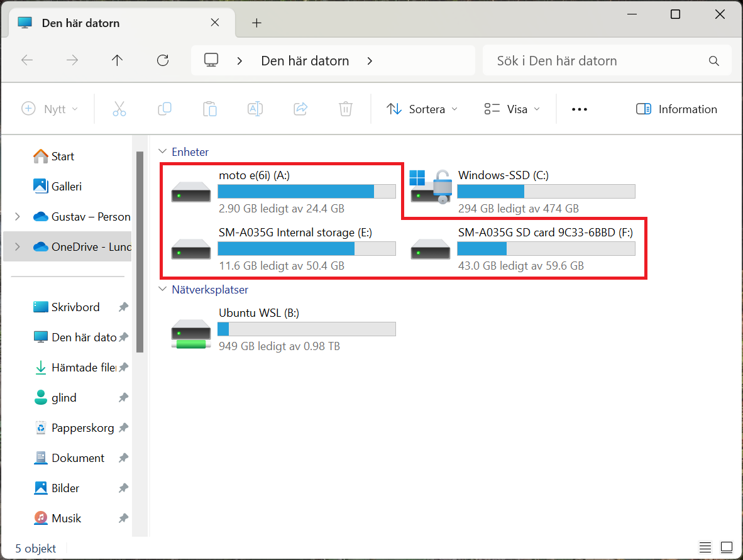Switch to details list view in status bar
Image resolution: width=743 pixels, height=560 pixels.
click(x=705, y=547)
